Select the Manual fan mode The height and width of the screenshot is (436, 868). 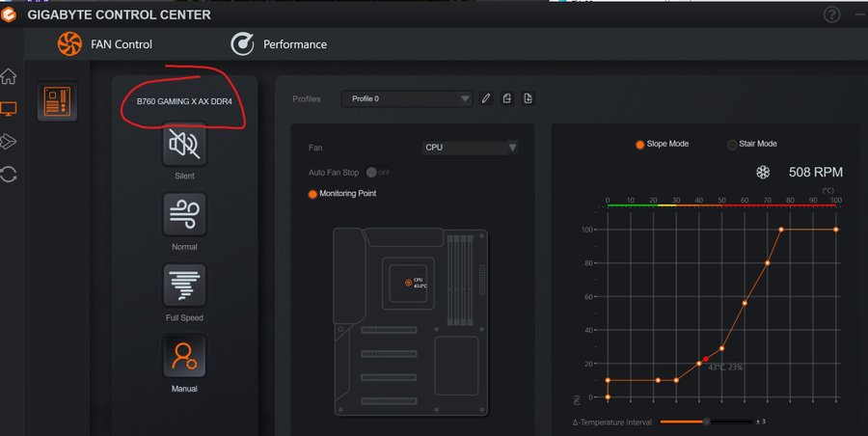[x=184, y=356]
